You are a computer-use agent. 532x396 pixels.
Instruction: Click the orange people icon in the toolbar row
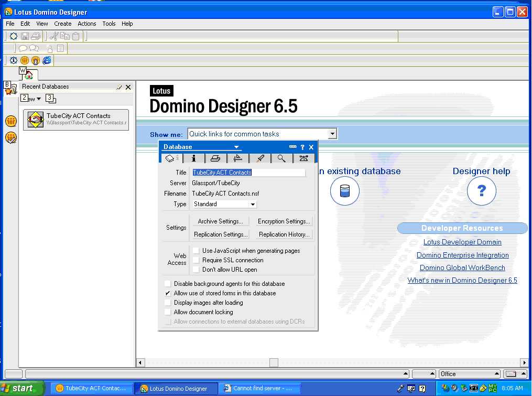coord(25,60)
